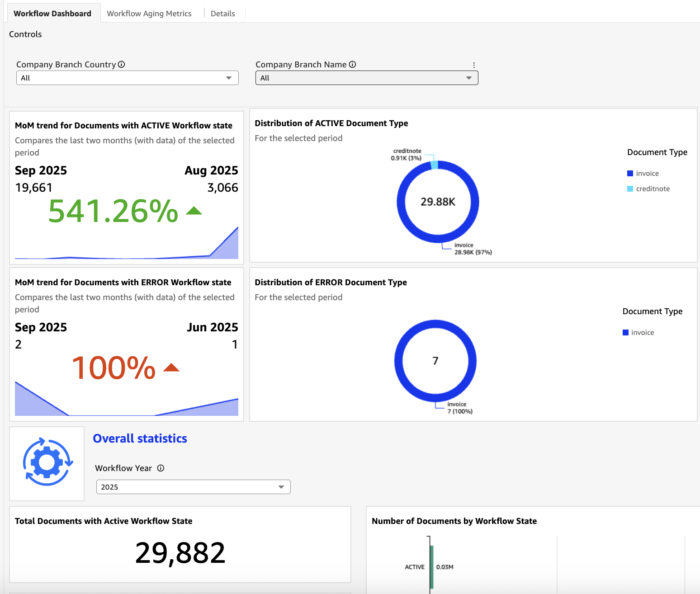Viewport: 700px width, 594px height.
Task: Click the ACTIVE bar in workflow state chart
Action: (x=432, y=567)
